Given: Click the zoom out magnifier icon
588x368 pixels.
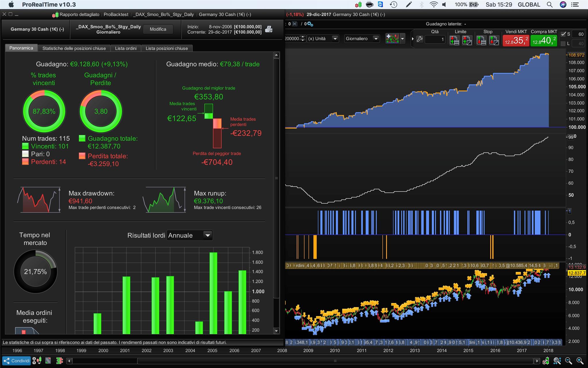Looking at the screenshot, I should (x=568, y=361).
